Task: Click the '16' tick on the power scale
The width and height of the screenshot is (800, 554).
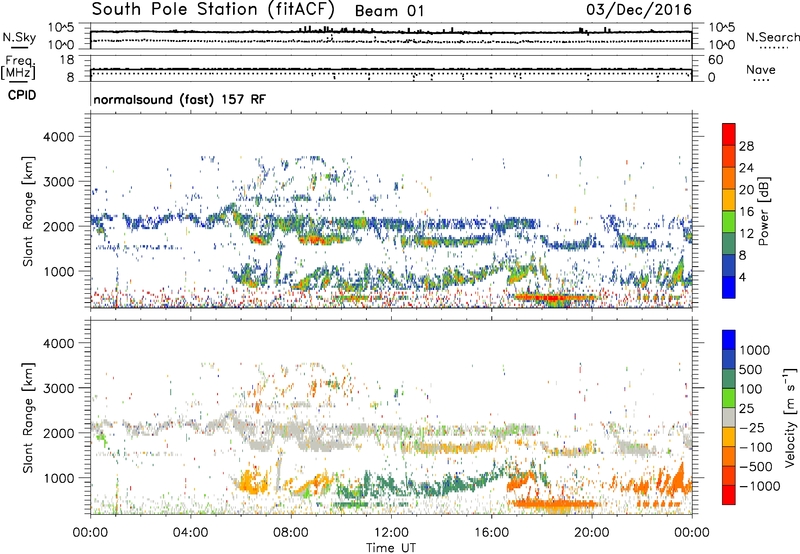Action: (x=746, y=212)
